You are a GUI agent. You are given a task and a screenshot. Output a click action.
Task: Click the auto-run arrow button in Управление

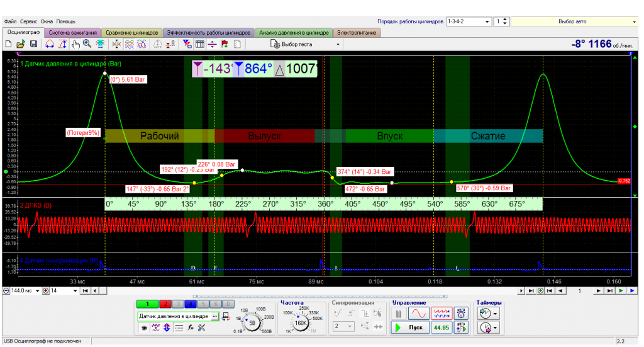pos(461,327)
